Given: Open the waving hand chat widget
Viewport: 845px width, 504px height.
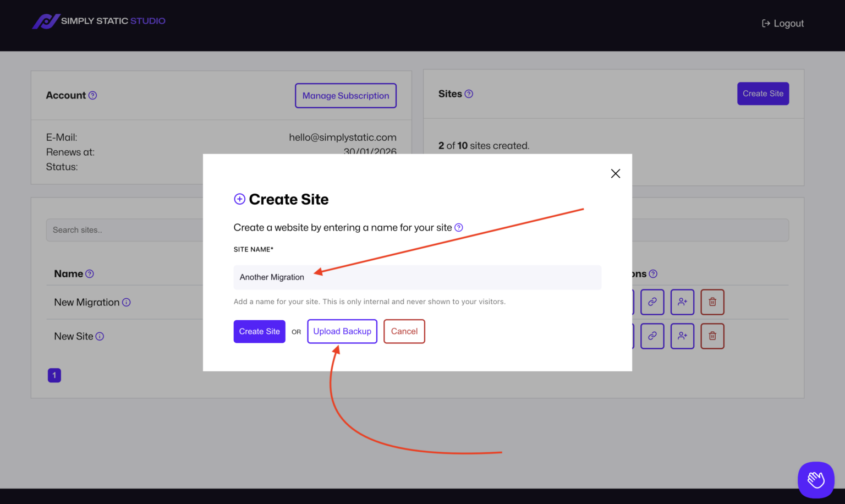Looking at the screenshot, I should pyautogui.click(x=815, y=480).
